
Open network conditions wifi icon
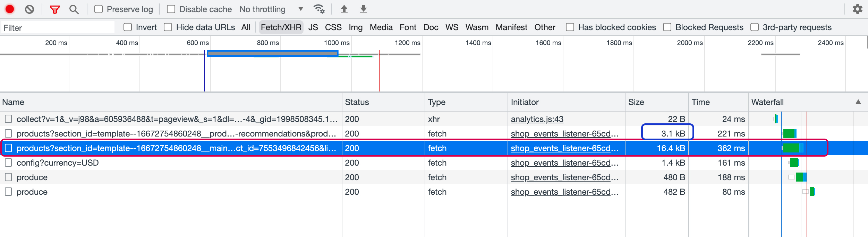319,9
